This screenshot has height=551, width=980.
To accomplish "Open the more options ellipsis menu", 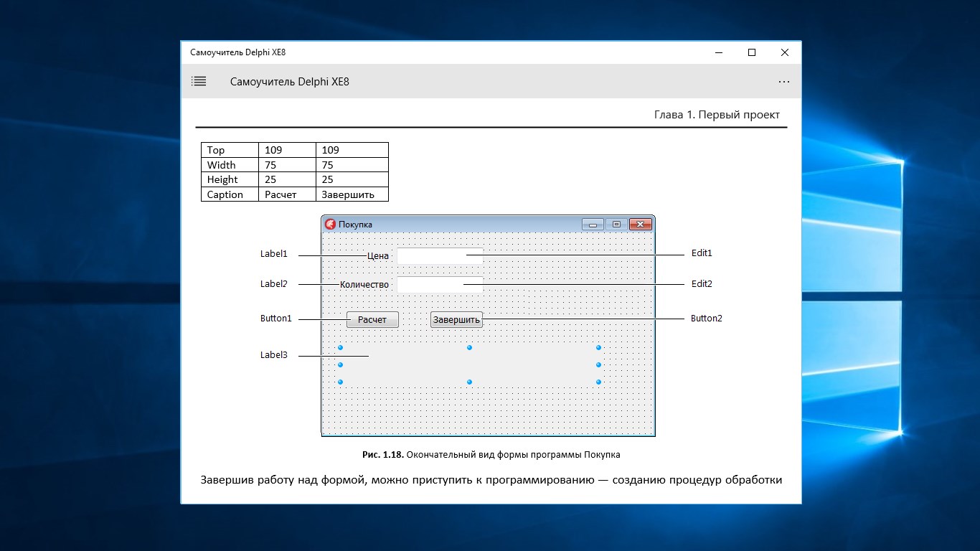I will pyautogui.click(x=784, y=82).
